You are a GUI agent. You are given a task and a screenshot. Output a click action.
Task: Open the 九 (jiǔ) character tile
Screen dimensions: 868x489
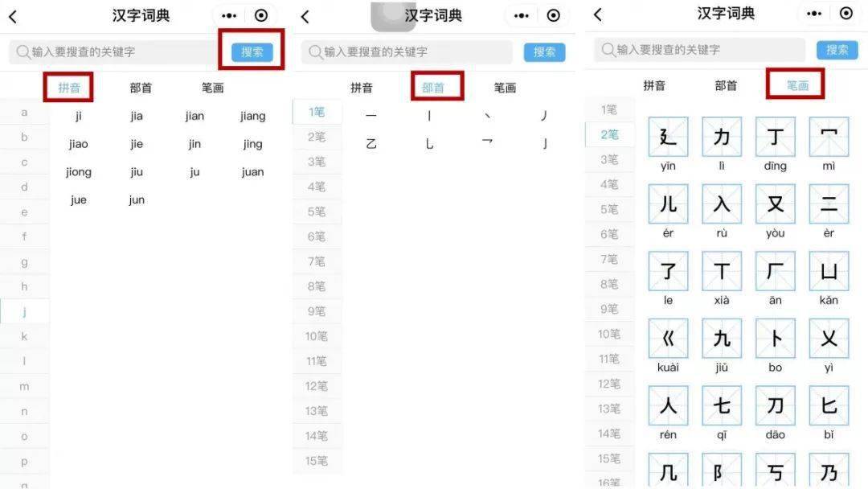tap(721, 338)
